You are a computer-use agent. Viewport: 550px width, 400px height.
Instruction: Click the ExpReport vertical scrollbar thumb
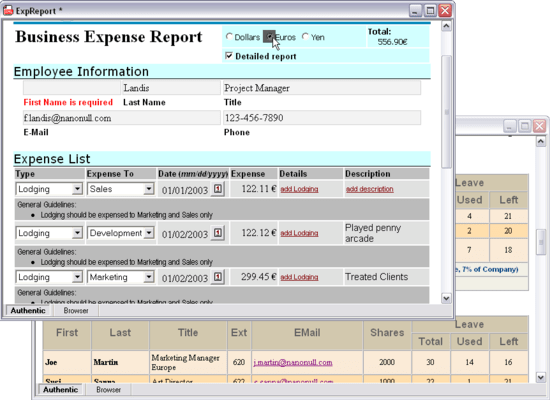coord(446,112)
